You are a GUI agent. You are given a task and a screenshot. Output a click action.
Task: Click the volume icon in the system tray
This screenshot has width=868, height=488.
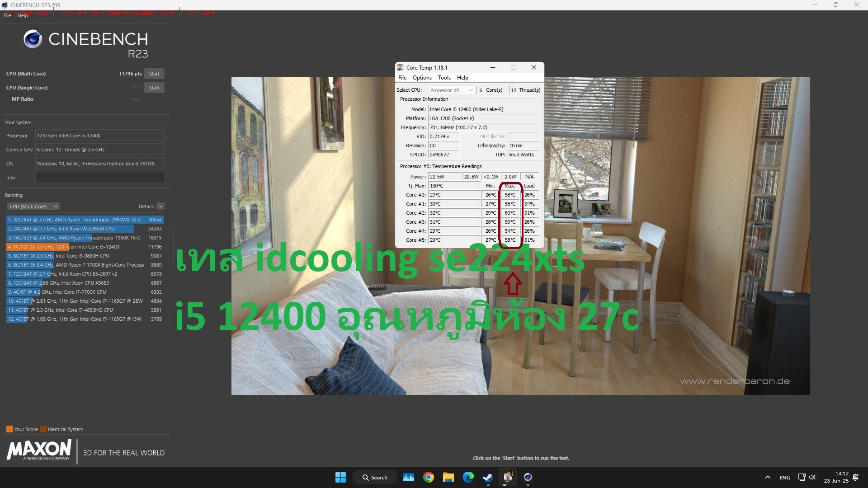(x=812, y=477)
